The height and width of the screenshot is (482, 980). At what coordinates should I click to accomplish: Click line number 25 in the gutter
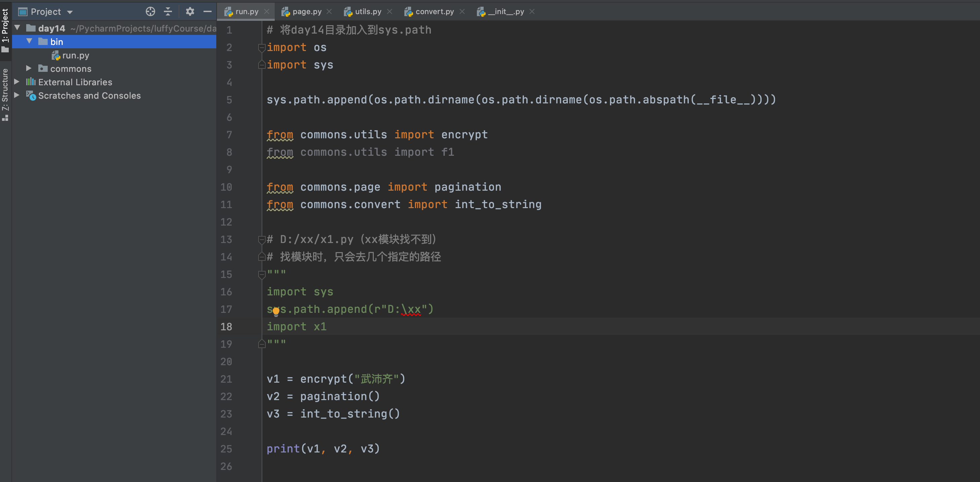pos(226,449)
